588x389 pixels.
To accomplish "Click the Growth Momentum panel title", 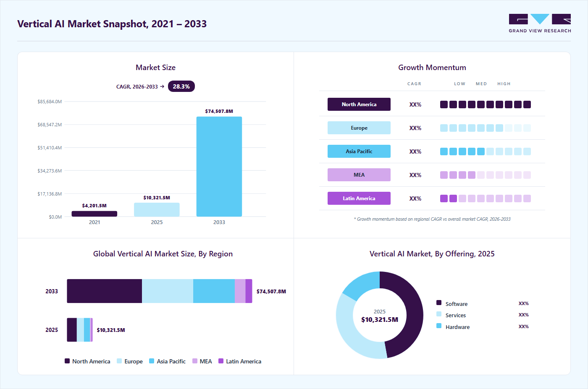I will tap(432, 68).
